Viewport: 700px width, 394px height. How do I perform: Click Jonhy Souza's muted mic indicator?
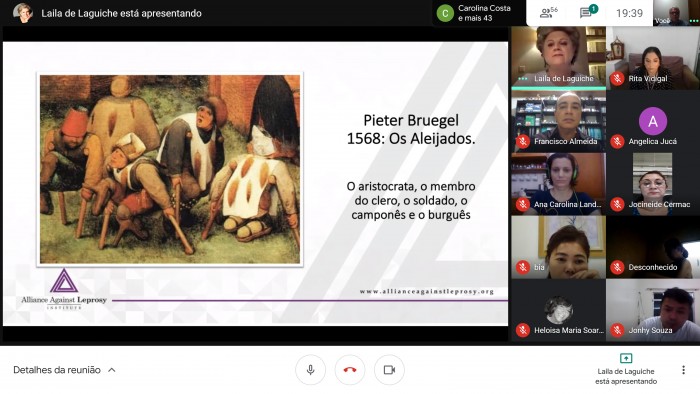(617, 330)
